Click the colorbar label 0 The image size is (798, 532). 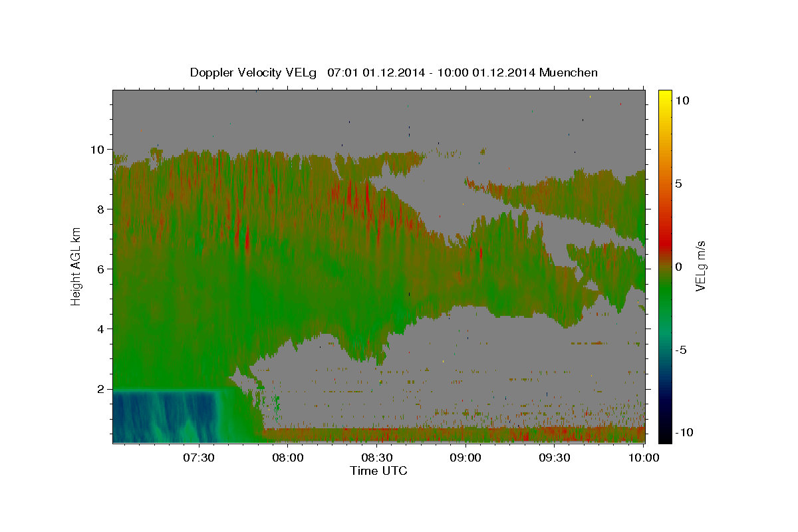pos(679,267)
